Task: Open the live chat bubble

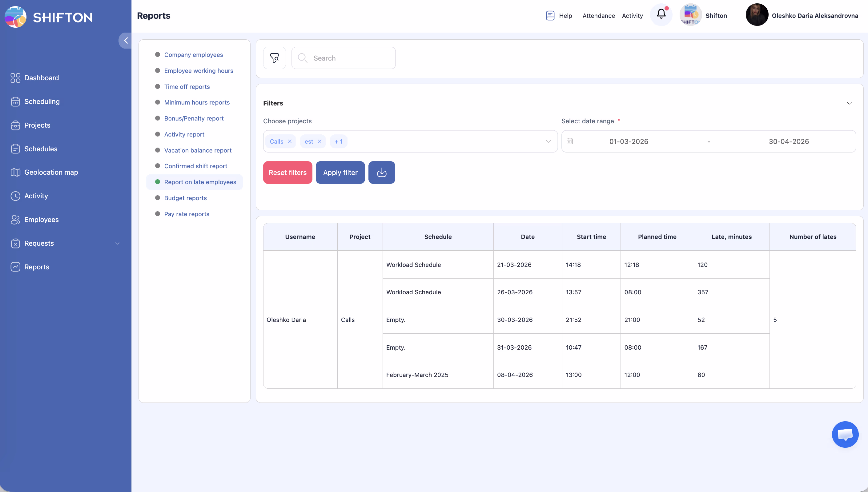Action: click(x=845, y=434)
